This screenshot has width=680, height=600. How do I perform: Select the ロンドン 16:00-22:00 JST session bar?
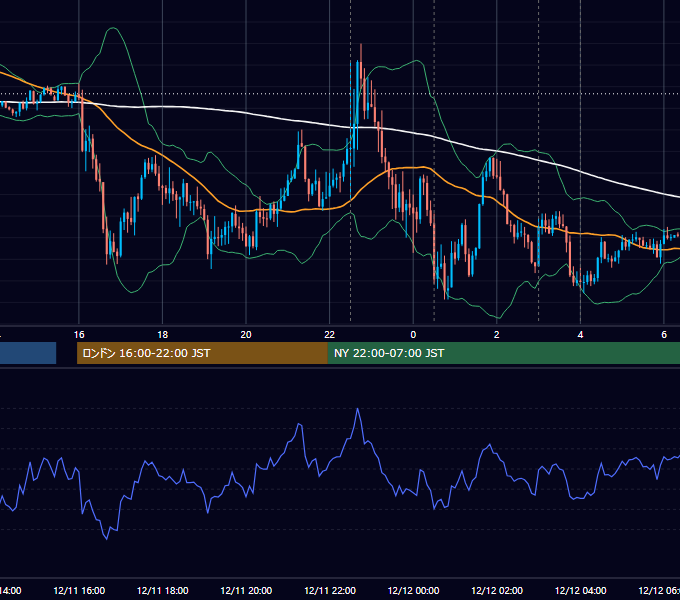[x=202, y=353]
